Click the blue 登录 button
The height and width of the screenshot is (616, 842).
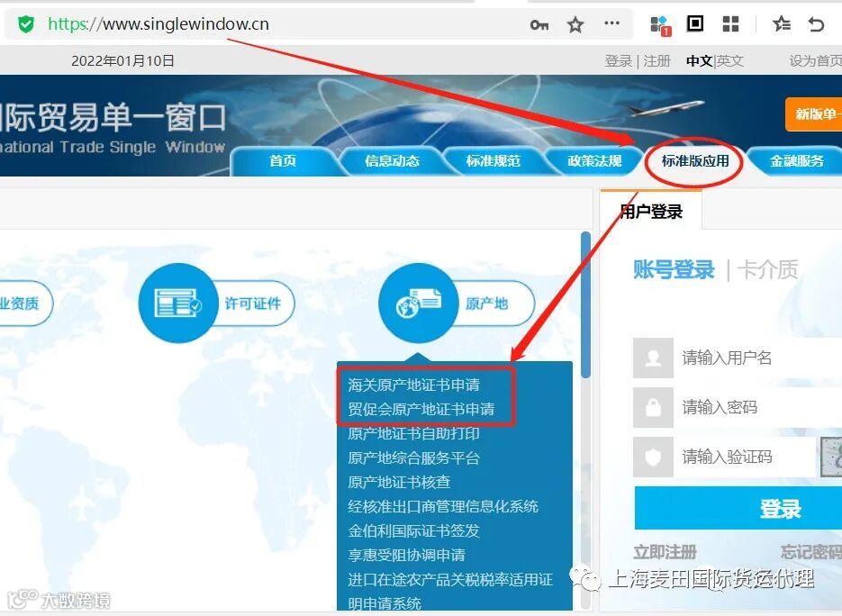click(738, 508)
